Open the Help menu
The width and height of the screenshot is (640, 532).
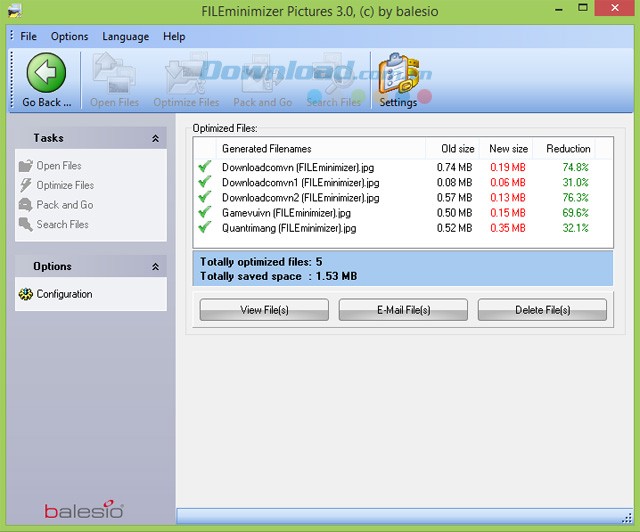tap(174, 36)
